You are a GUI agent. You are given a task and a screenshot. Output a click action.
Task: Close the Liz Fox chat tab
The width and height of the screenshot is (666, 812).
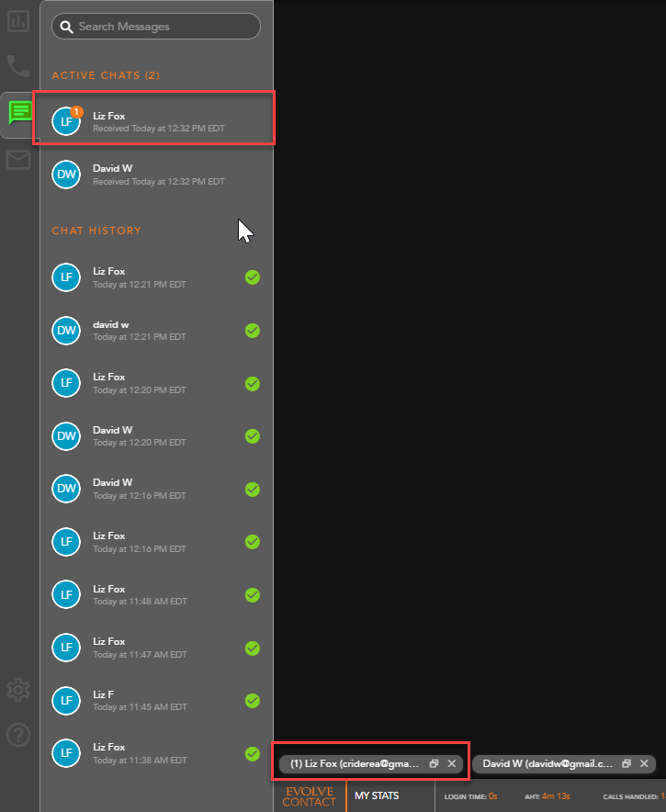[x=452, y=763]
